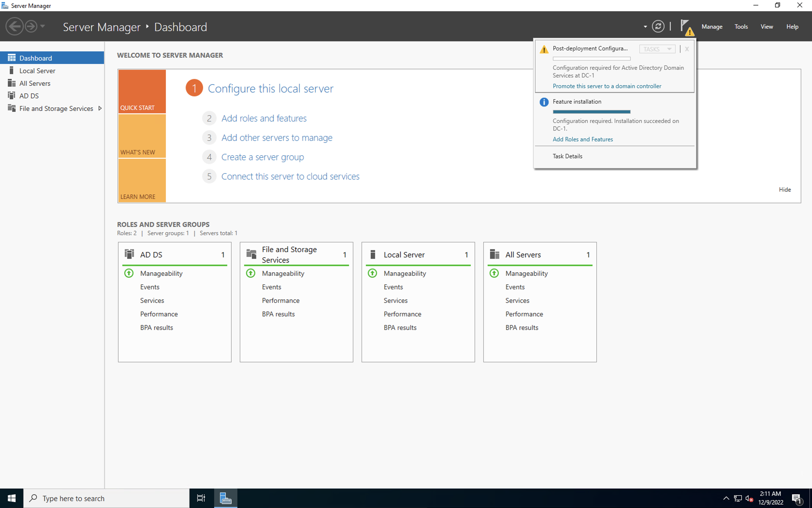Click Local Server Manageability status icon

(x=372, y=273)
